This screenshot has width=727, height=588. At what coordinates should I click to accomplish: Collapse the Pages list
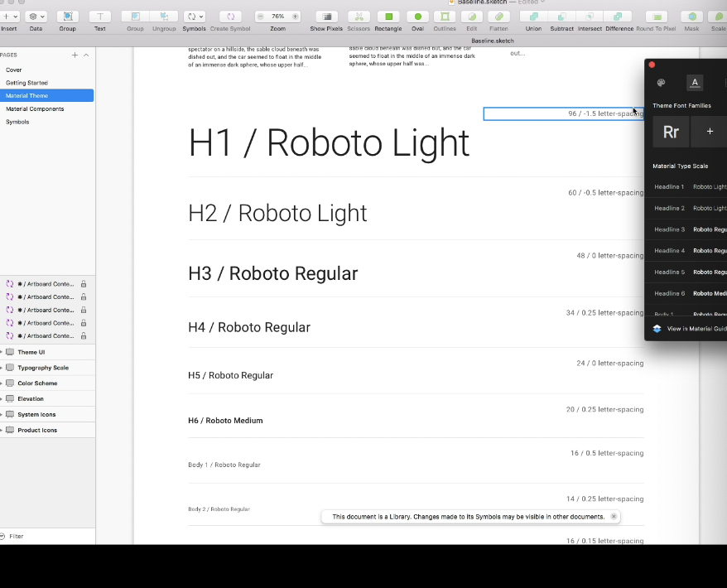86,55
